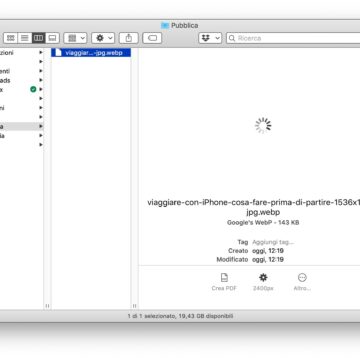Click the full file name in the preview
The width and height of the screenshot is (360, 360).
(x=254, y=207)
